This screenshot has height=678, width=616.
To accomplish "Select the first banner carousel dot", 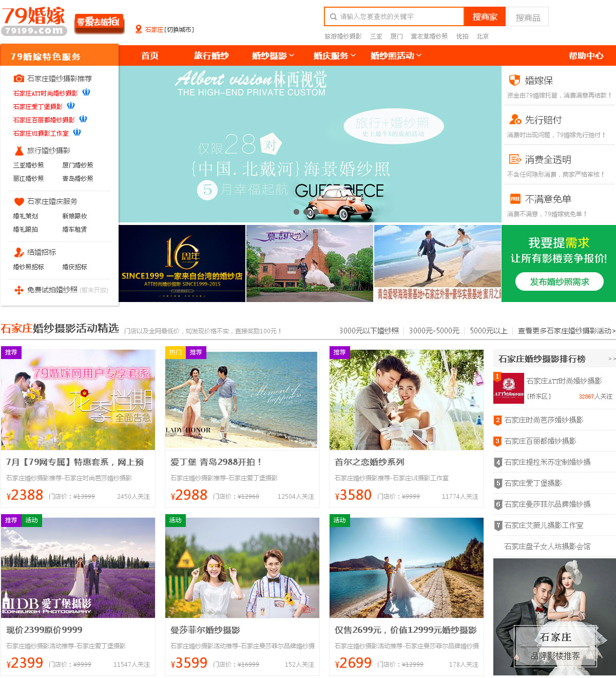I will [x=296, y=212].
